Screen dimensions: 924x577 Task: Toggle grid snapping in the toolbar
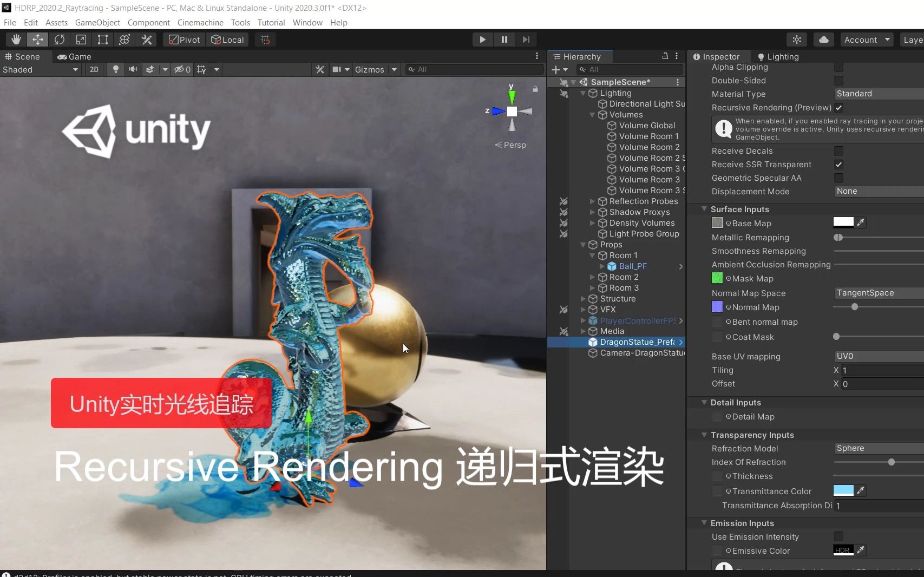point(265,40)
